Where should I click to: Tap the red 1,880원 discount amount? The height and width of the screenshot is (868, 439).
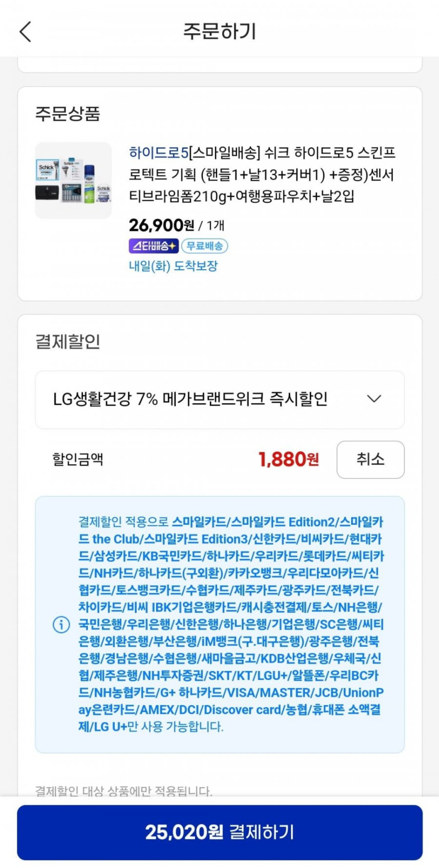point(288,459)
